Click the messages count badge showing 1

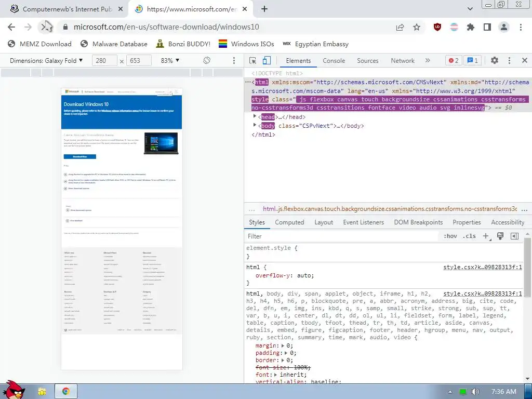(x=473, y=60)
